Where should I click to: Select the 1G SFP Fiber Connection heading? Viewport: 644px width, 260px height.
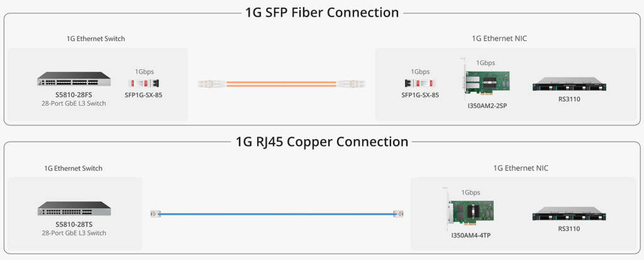pyautogui.click(x=322, y=13)
